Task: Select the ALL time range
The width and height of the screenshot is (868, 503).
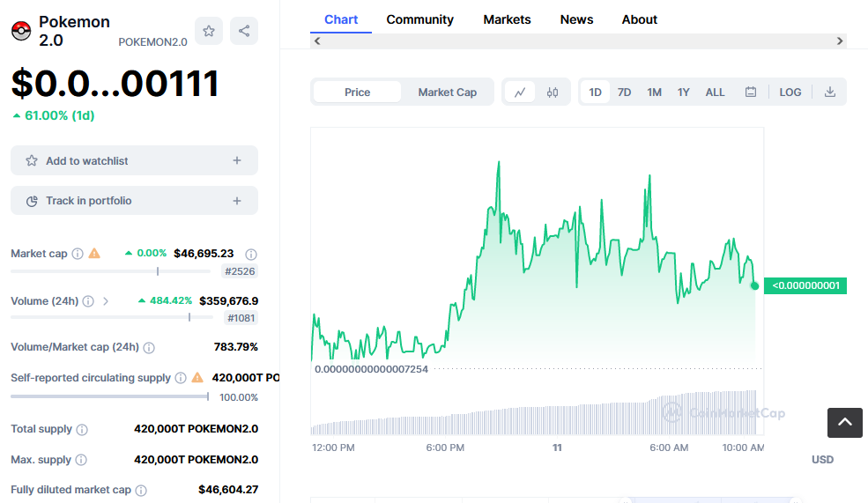Action: (x=715, y=92)
